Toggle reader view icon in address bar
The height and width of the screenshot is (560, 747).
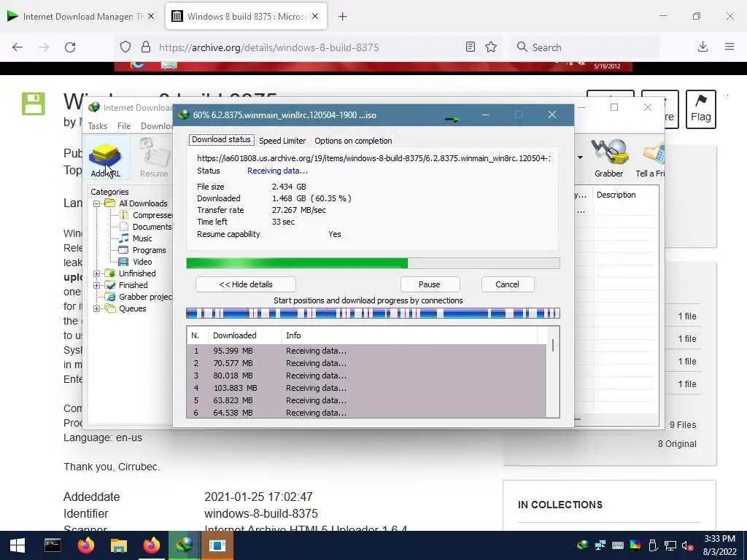pos(471,47)
